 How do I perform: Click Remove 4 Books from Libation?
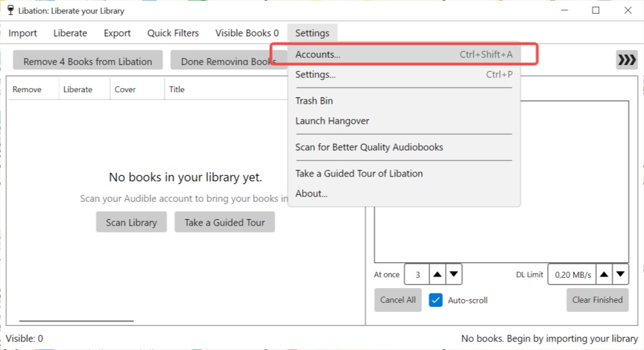(x=88, y=61)
